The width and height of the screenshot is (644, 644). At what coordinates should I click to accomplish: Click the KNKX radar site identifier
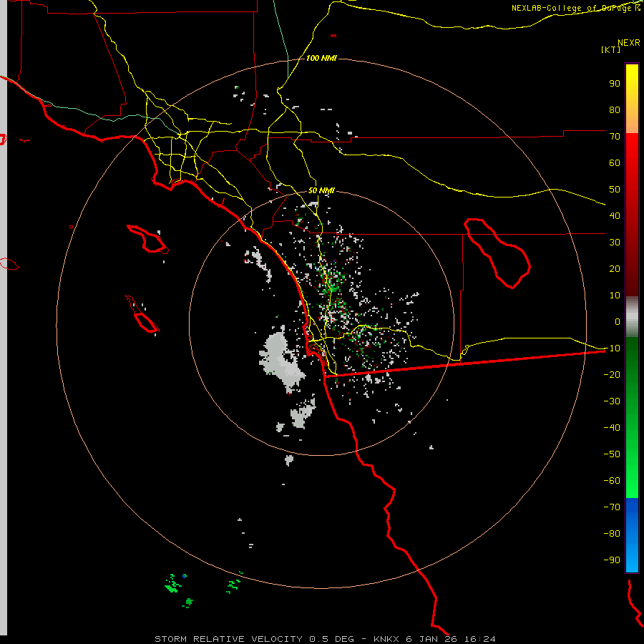coord(387,639)
